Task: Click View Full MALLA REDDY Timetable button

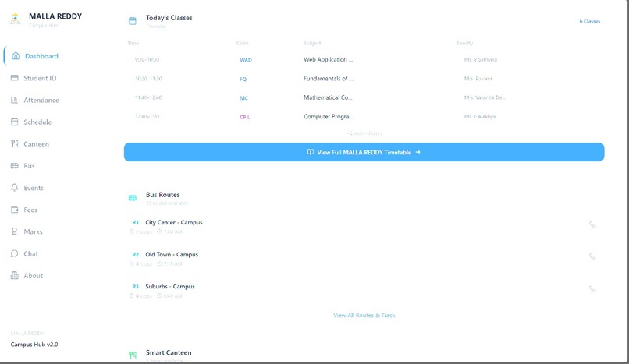Action: (364, 152)
